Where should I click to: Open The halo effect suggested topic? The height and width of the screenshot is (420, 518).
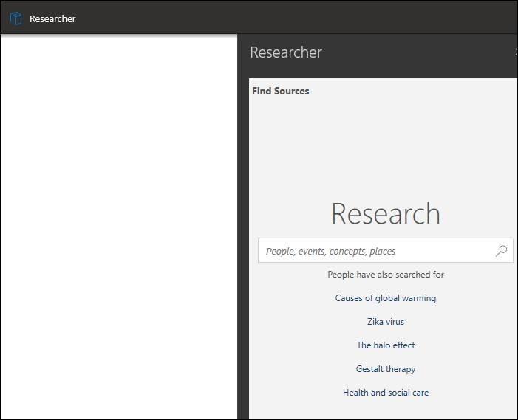tap(386, 345)
